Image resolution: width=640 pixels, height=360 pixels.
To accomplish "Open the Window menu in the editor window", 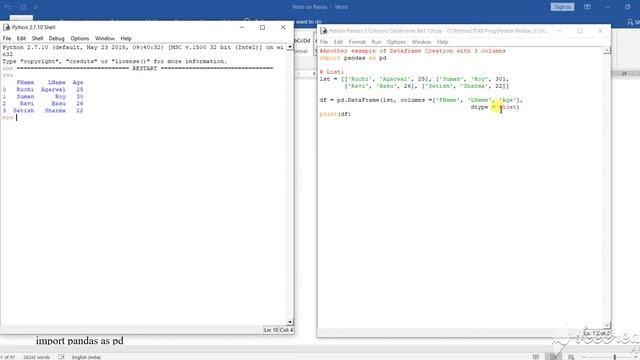I will pyautogui.click(x=421, y=42).
